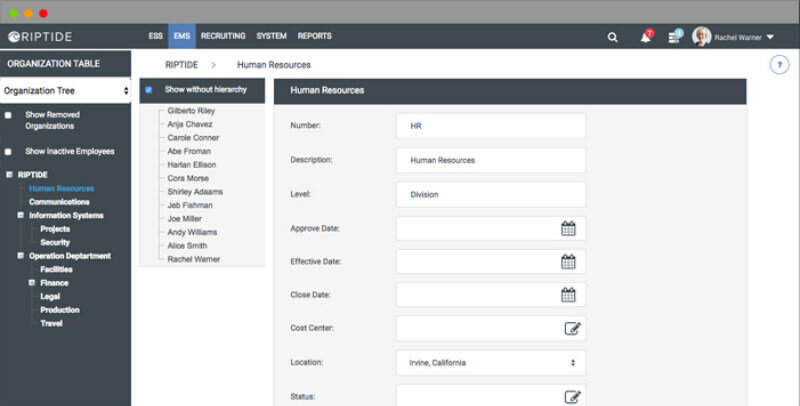The height and width of the screenshot is (406, 800).
Task: Click the search magnifier icon
Action: (612, 37)
